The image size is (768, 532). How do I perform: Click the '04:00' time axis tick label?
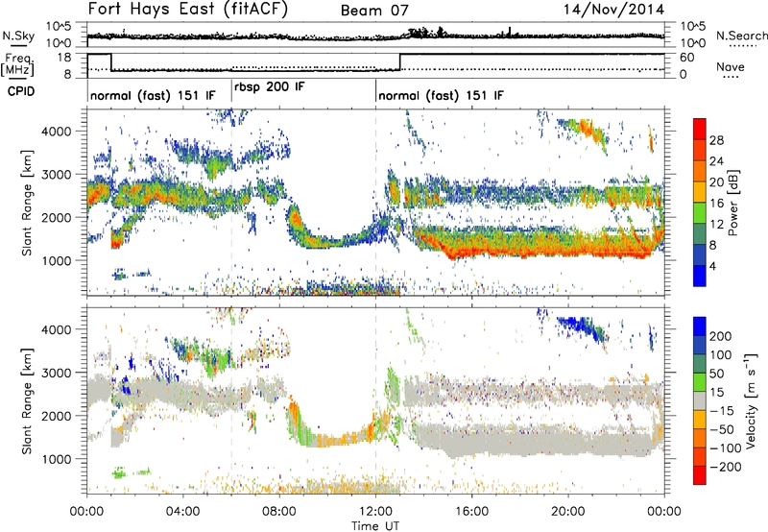tap(182, 512)
